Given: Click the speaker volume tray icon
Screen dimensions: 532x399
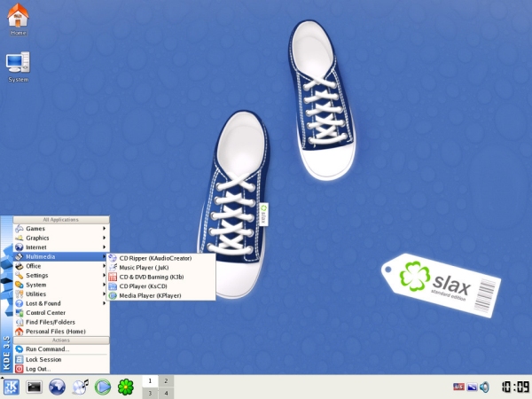Looking at the screenshot, I should coord(484,387).
